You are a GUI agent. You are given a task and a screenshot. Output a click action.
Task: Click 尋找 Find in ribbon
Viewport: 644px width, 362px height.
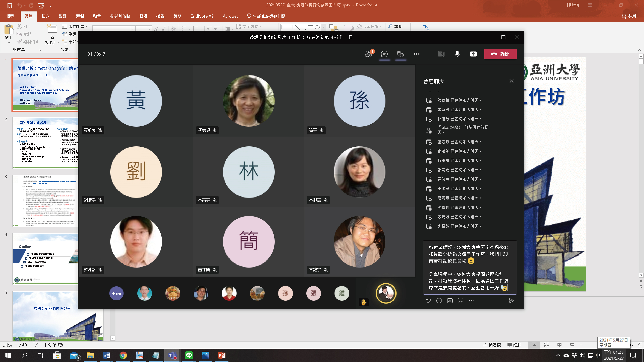pyautogui.click(x=395, y=26)
